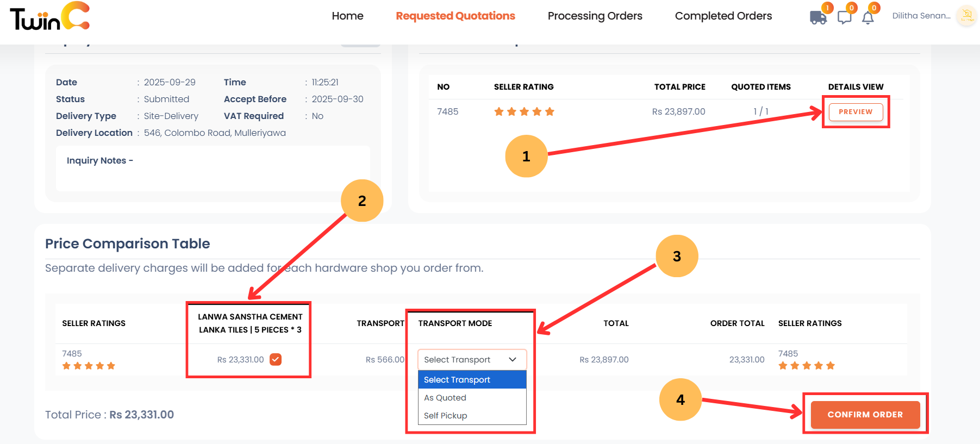Go to the Home tab
Image resolution: width=980 pixels, height=444 pixels.
tap(347, 16)
